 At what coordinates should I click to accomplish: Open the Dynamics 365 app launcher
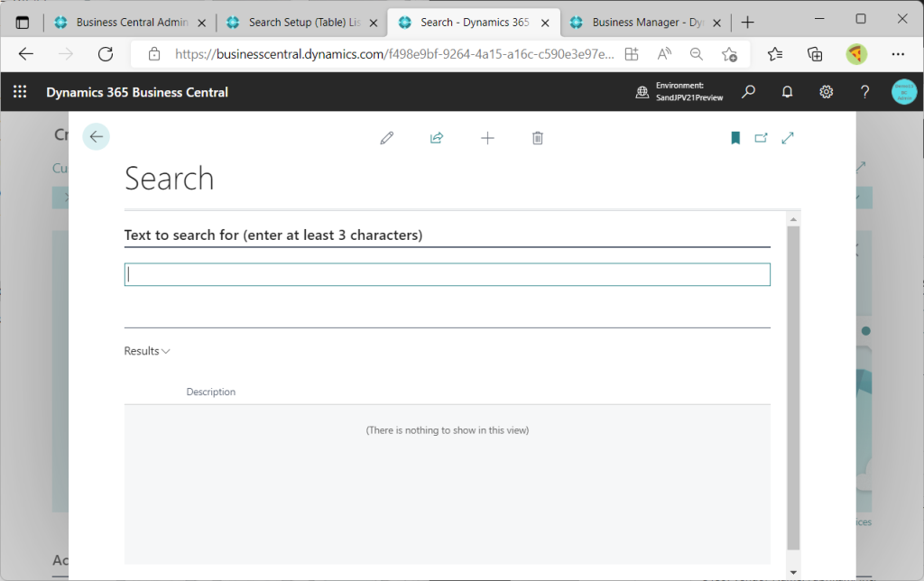tap(20, 92)
